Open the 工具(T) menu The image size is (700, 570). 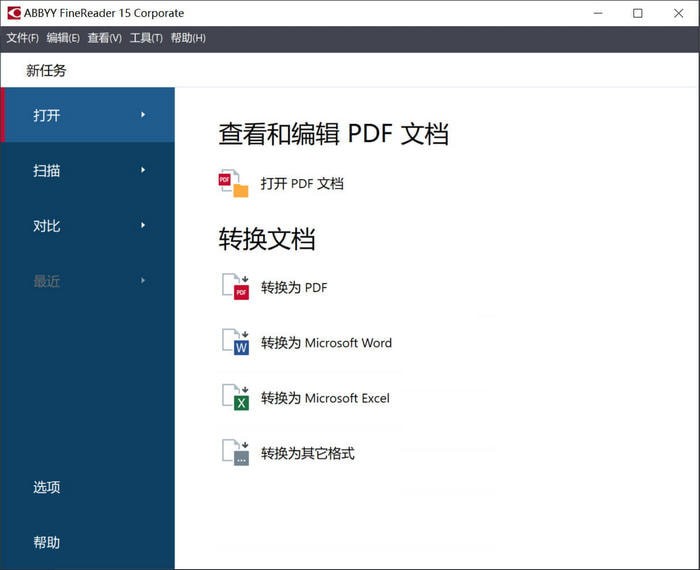click(146, 38)
